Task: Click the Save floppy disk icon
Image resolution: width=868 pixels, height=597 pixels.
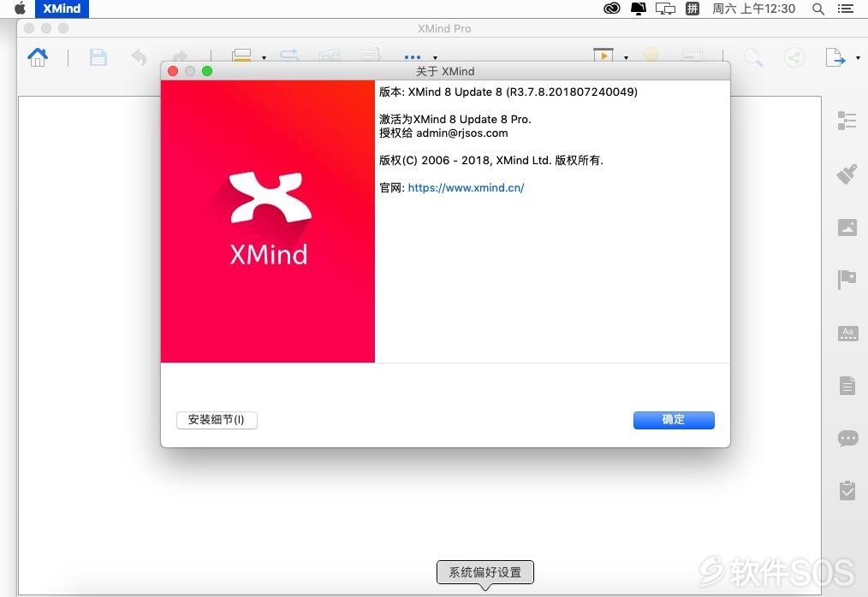Action: pyautogui.click(x=98, y=57)
